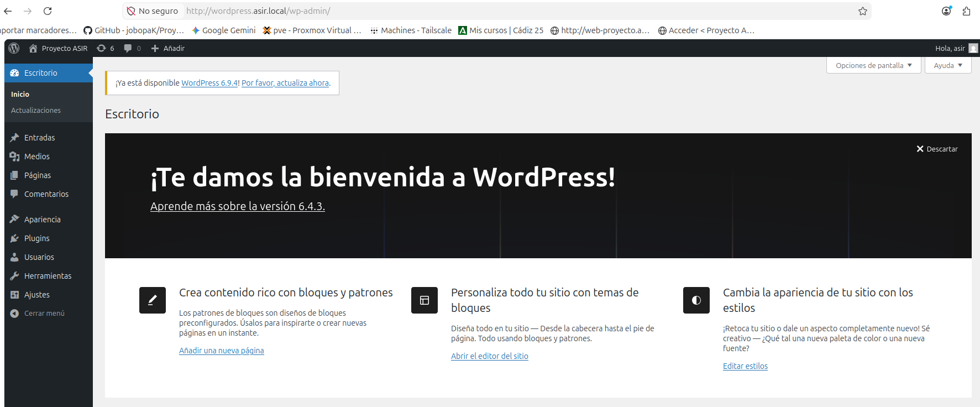The image size is (980, 407).
Task: Open GitHub jobopaK bookmark
Action: point(133,30)
